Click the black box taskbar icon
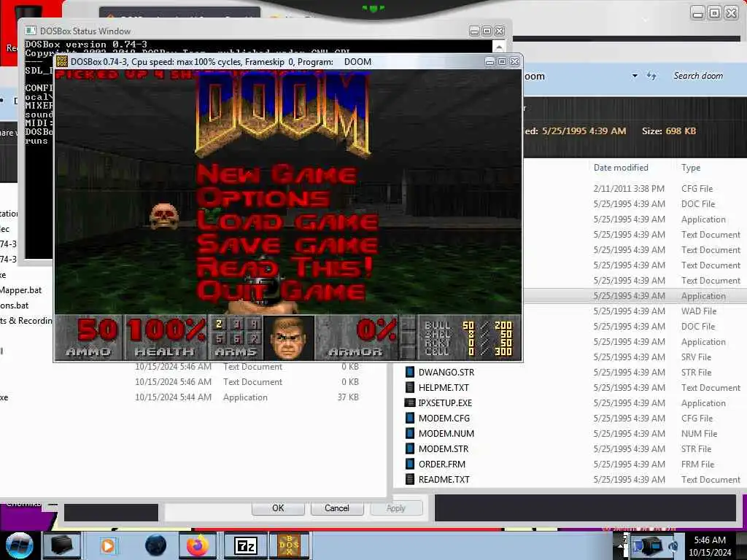The width and height of the screenshot is (747, 560). (x=63, y=545)
